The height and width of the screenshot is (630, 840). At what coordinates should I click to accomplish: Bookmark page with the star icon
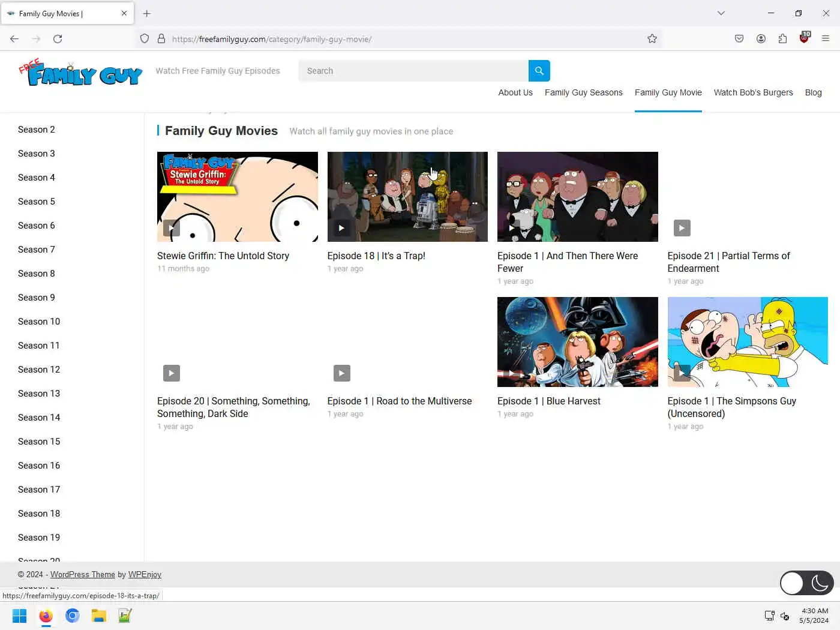(652, 39)
